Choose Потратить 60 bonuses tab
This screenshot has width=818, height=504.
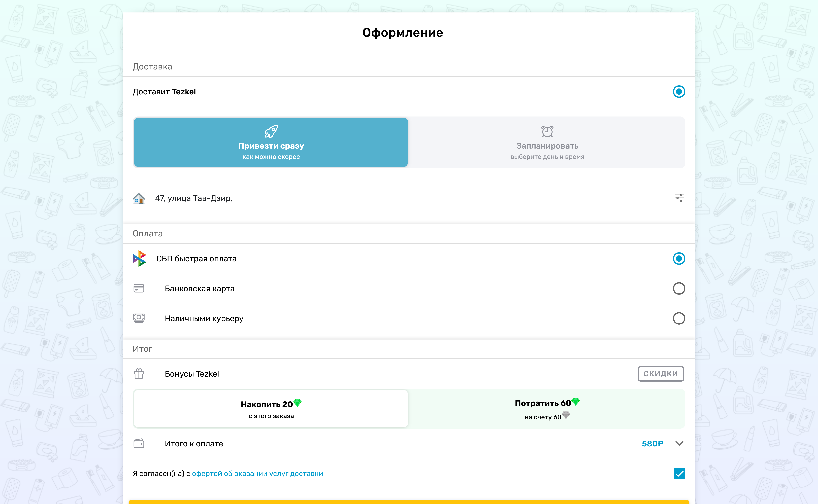(547, 409)
